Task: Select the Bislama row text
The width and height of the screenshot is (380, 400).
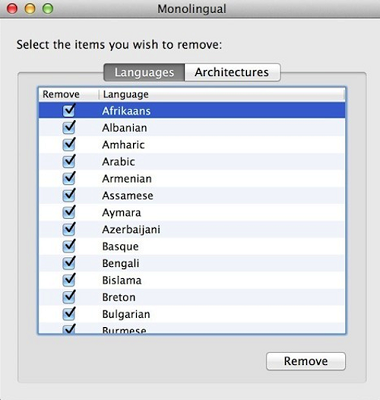Action: click(122, 280)
